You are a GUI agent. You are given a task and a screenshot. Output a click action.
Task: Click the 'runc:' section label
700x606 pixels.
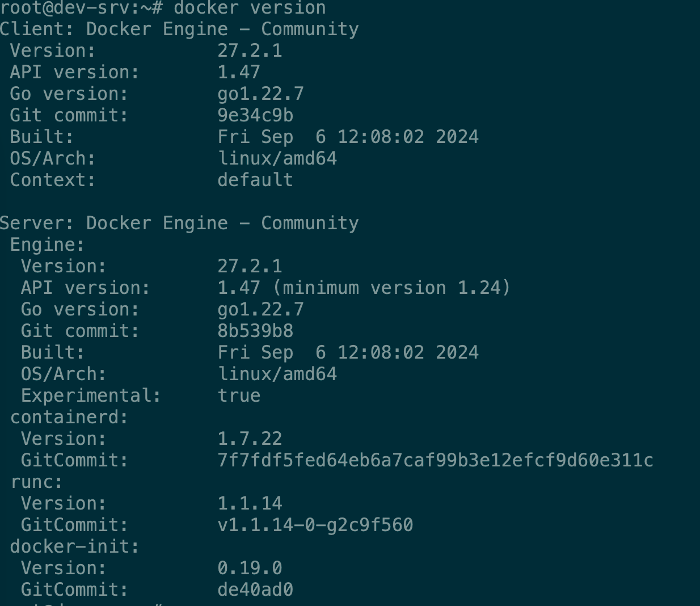[36, 482]
